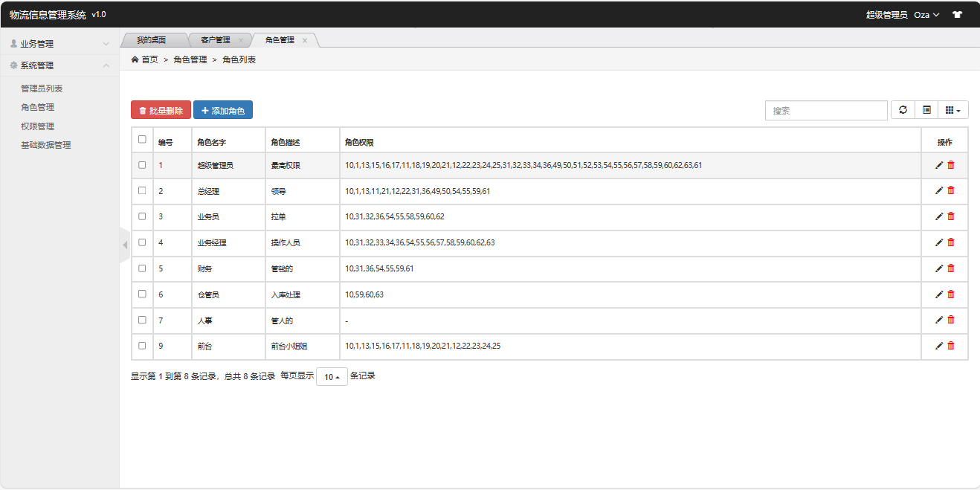This screenshot has width=980, height=490.
Task: Click the 入库处理 description cell
Action: 302,294
